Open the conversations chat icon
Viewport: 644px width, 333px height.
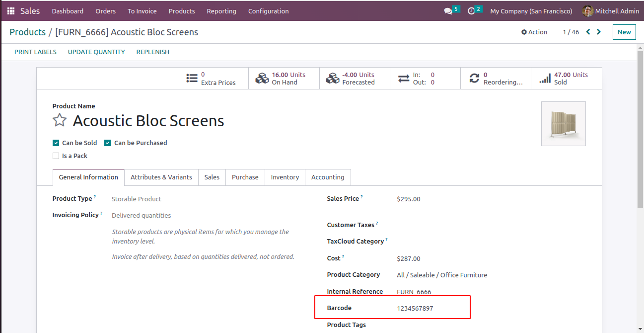(x=448, y=11)
